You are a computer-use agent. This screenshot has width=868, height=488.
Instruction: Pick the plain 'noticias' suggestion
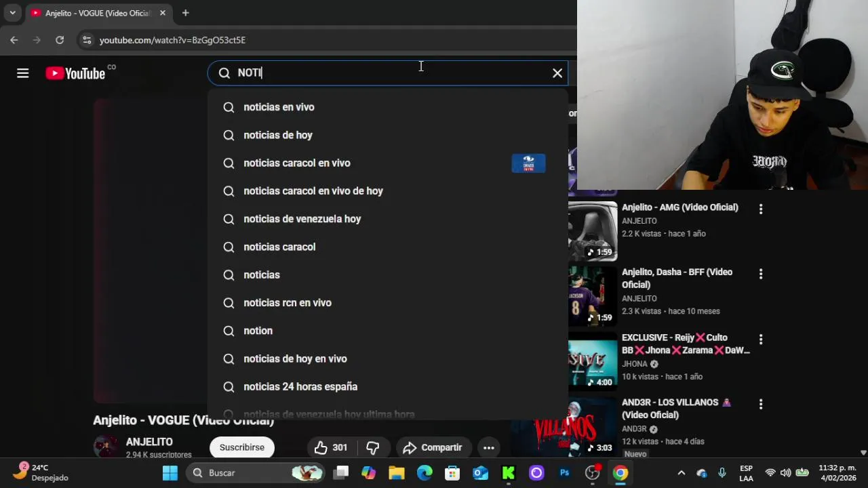[387, 274]
